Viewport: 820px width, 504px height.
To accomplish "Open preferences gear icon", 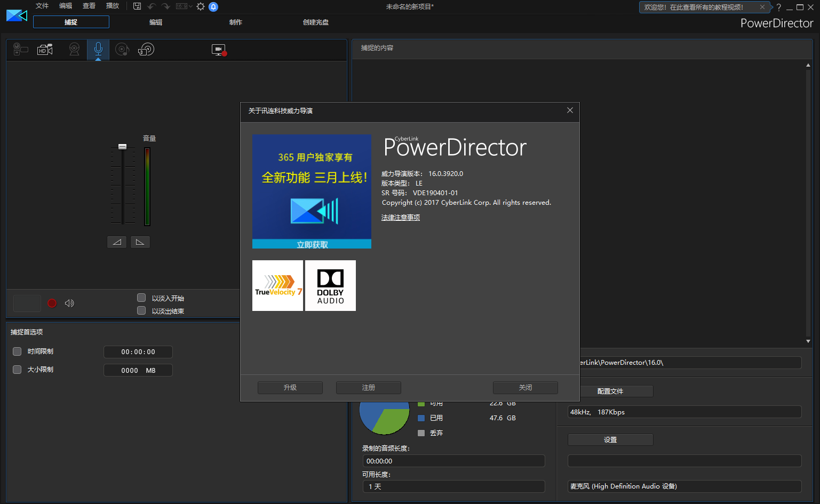I will [201, 6].
